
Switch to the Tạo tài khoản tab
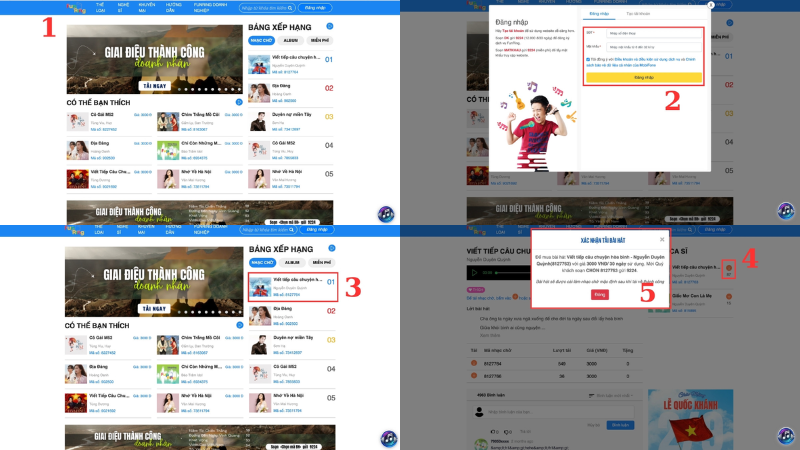(x=638, y=14)
